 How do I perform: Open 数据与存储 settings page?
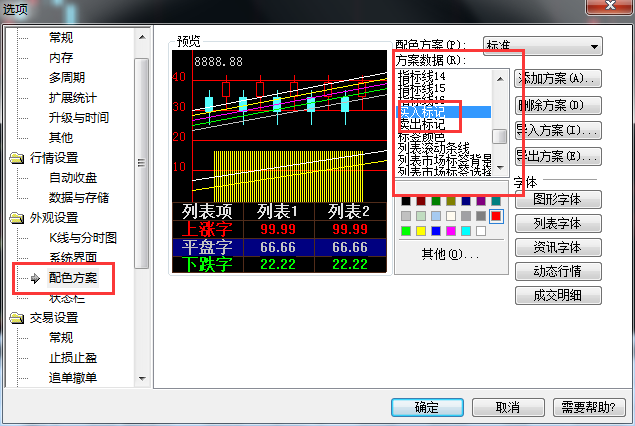tap(79, 198)
